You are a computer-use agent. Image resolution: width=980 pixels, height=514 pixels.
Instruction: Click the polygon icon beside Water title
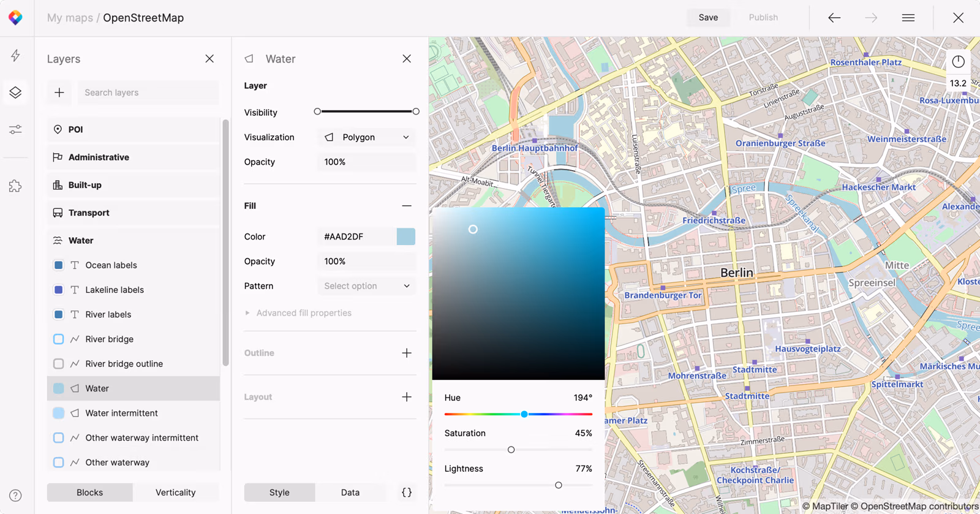tap(249, 59)
